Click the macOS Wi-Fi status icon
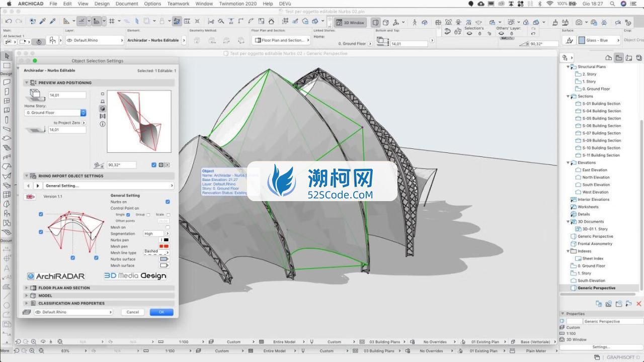Image resolution: width=644 pixels, height=362 pixels. pos(549,4)
